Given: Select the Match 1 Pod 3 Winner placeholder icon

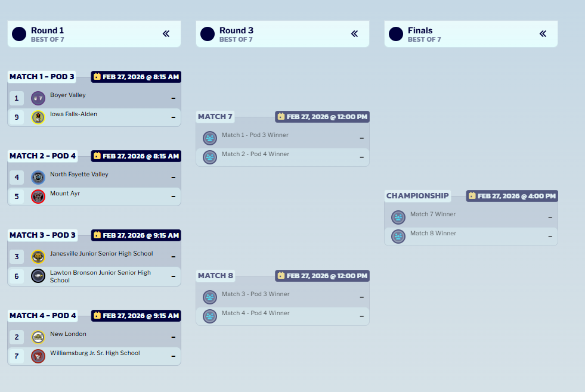Looking at the screenshot, I should (x=209, y=138).
